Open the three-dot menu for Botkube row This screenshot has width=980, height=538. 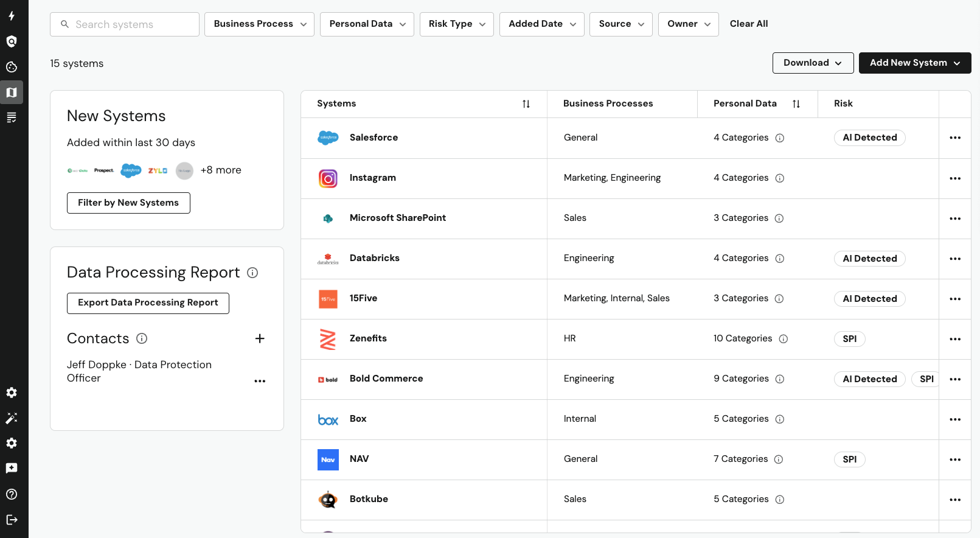tap(955, 500)
